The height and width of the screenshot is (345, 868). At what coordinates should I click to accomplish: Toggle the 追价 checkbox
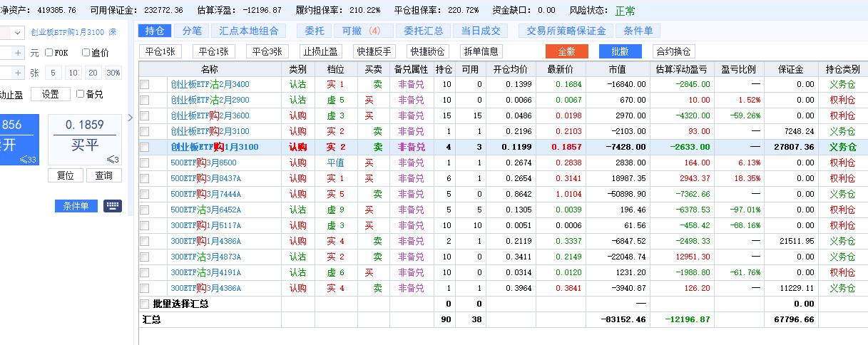[x=86, y=53]
